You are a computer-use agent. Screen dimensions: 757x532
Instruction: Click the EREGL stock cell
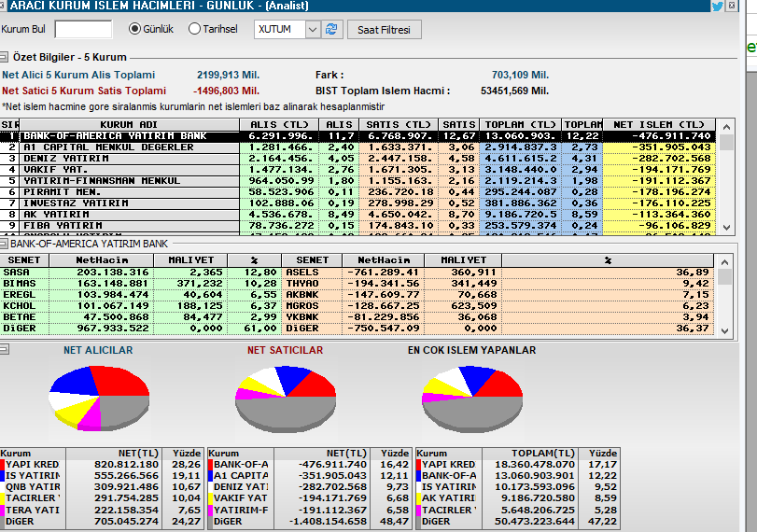coord(24,295)
